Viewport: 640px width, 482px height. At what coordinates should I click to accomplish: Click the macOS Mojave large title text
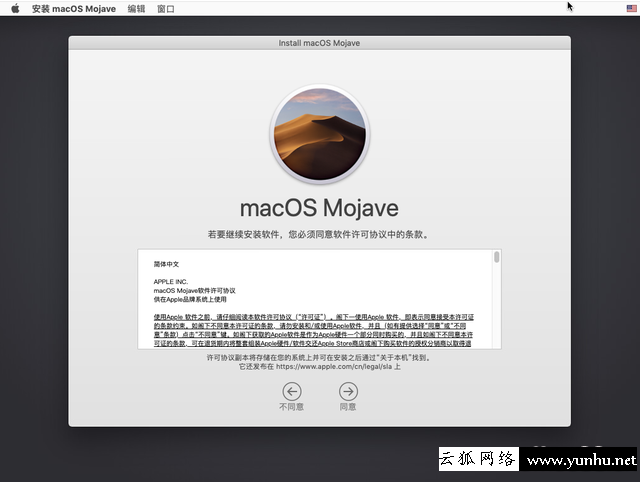319,208
